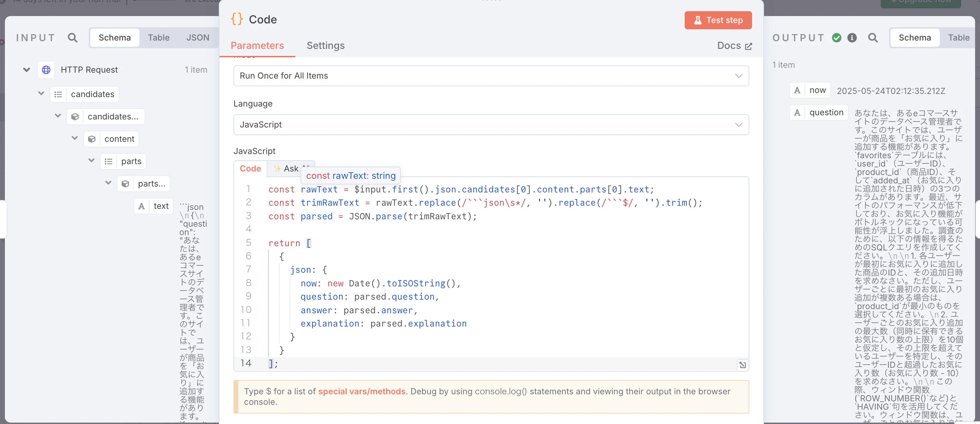
Task: Click the search icon in the OUTPUT panel
Action: pyautogui.click(x=873, y=38)
